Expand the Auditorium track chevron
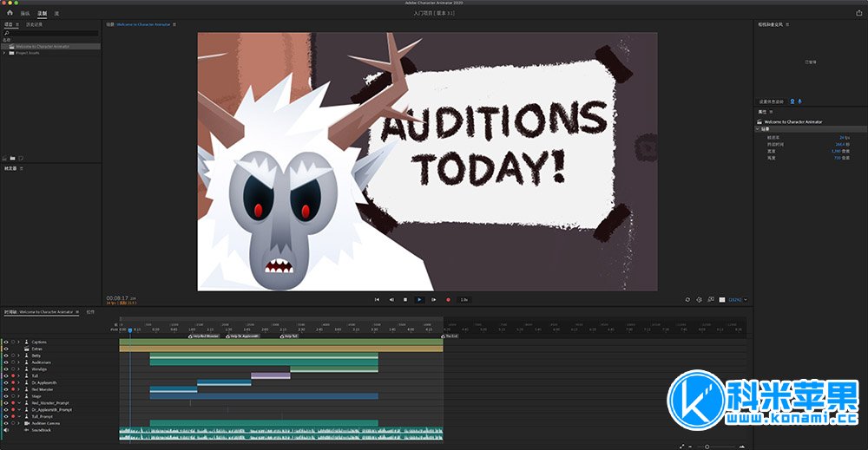 tap(18, 362)
